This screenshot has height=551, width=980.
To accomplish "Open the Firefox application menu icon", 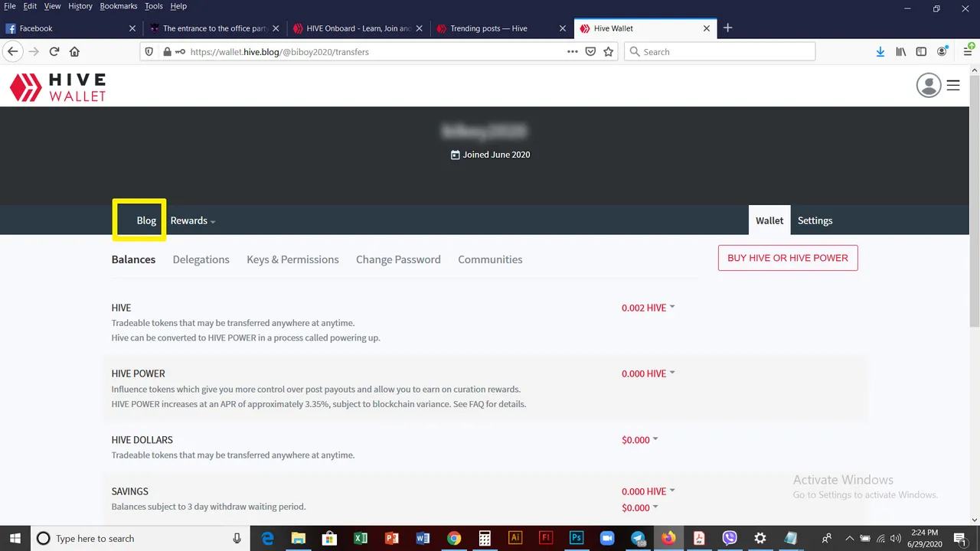I will click(x=968, y=51).
